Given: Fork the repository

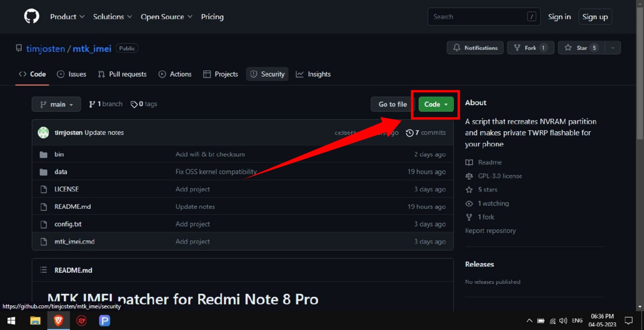Looking at the screenshot, I should click(530, 48).
